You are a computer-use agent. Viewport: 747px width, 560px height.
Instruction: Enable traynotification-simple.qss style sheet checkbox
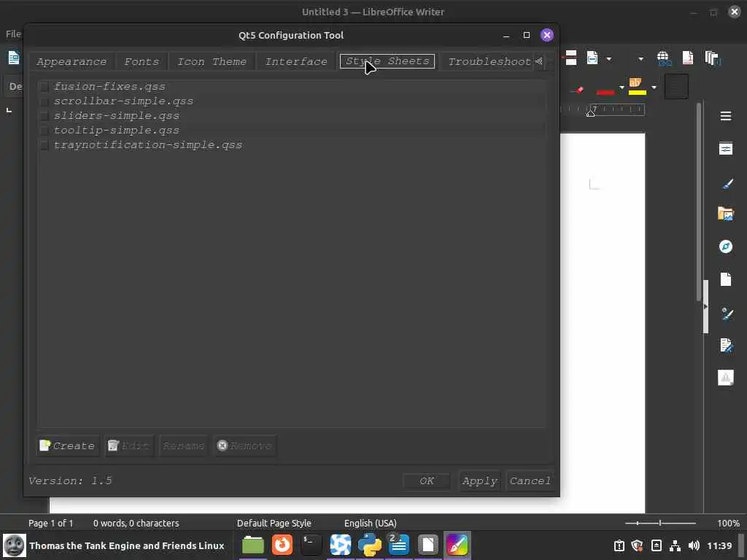pos(44,145)
